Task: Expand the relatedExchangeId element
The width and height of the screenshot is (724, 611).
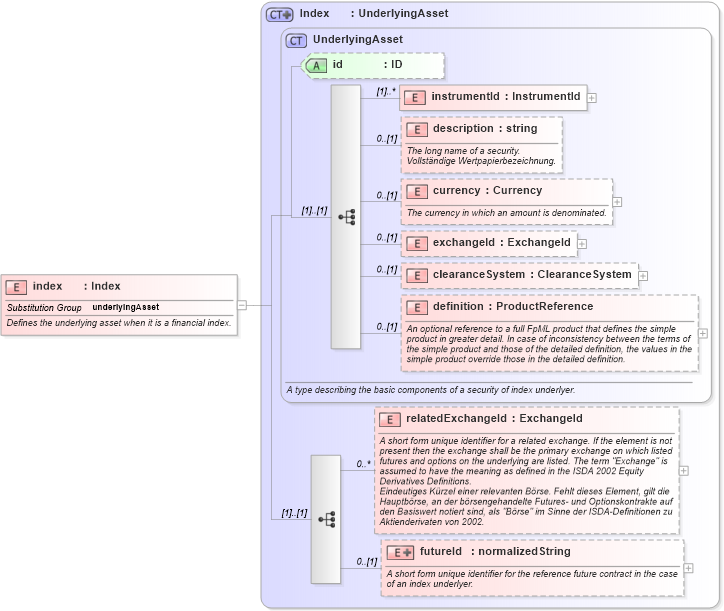Action: 683,471
